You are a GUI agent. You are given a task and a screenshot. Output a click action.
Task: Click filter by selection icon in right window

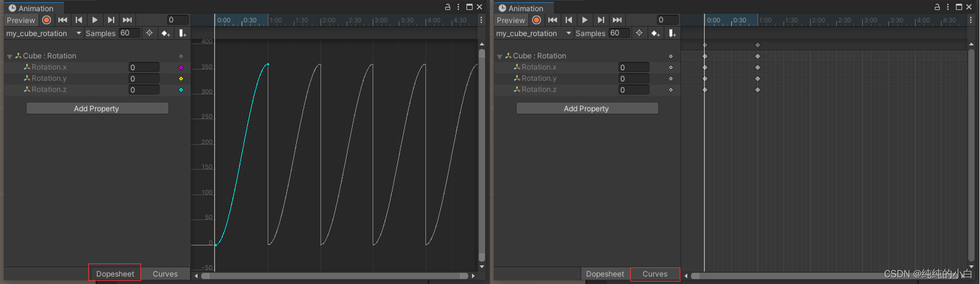[639, 33]
